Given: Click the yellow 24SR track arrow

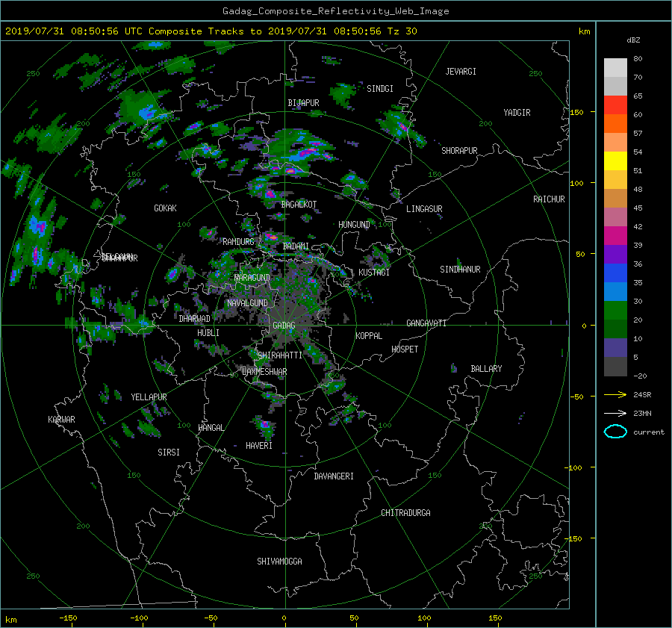Looking at the screenshot, I should tap(615, 394).
